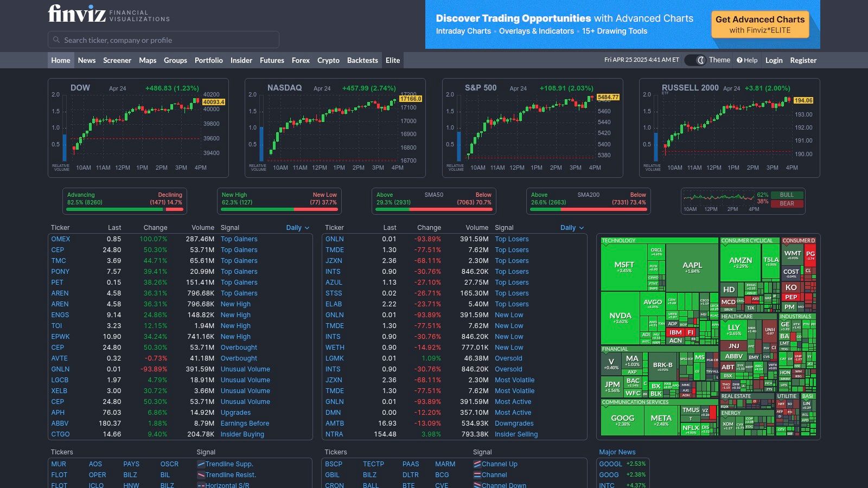868x488 pixels.
Task: Open ticker BSCP in Channel Up row
Action: click(x=334, y=464)
